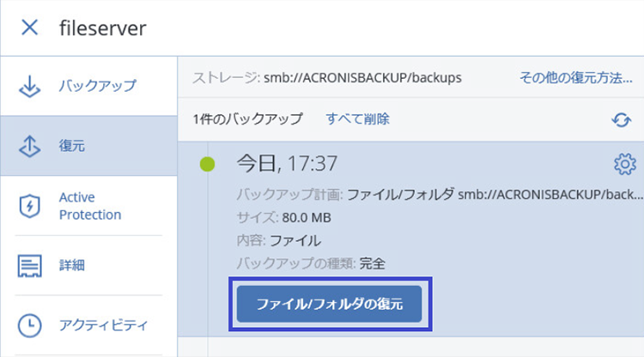Screen dimensions: 644x357
Task: Click the ファイル/フォルダの復元 button
Action: [331, 303]
